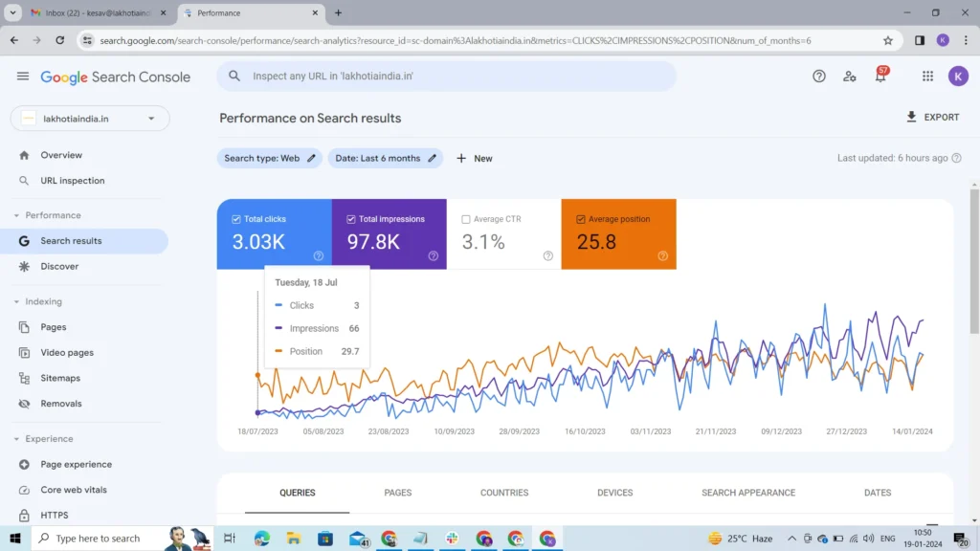Uncheck the Total clicks checkbox

[236, 219]
